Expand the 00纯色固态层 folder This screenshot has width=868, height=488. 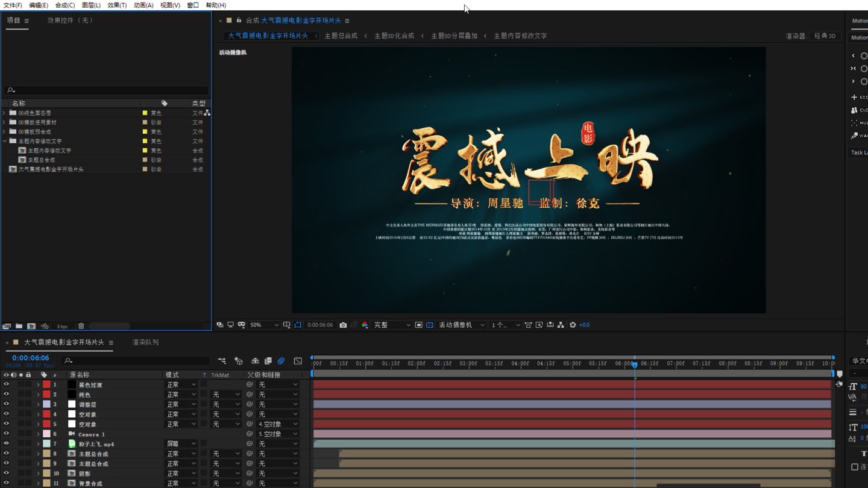click(x=4, y=113)
